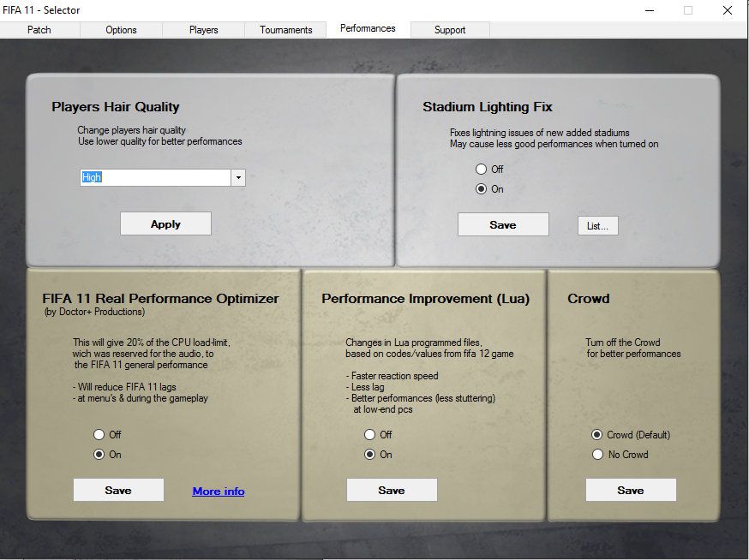This screenshot has height=560, width=749.
Task: Set Performance Improvement (Lua) to Off
Action: tap(370, 435)
